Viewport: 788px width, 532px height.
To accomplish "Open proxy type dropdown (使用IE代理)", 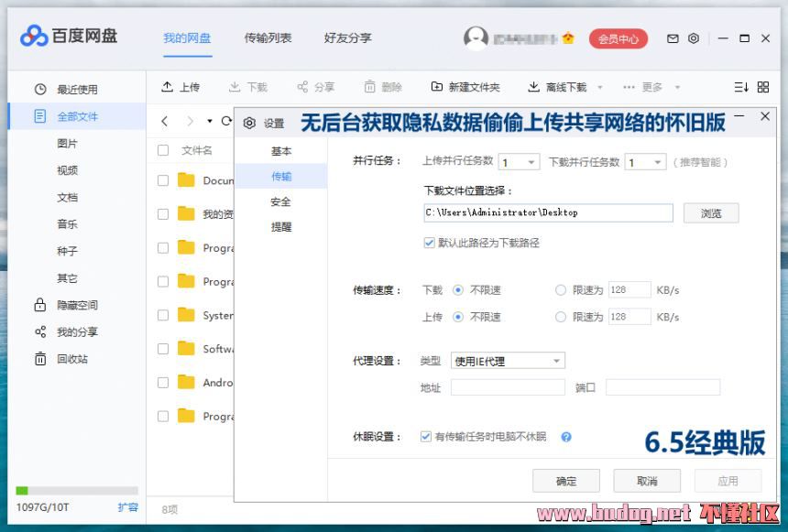I will 508,361.
